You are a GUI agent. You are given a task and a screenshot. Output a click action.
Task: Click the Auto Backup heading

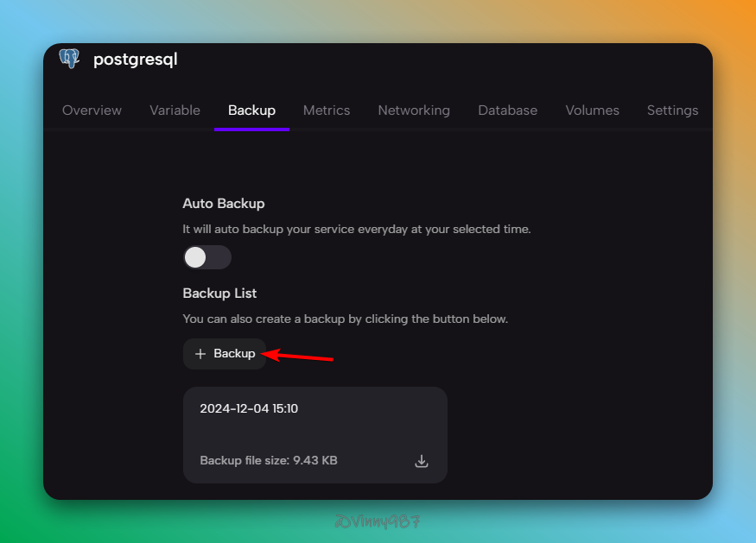point(224,204)
